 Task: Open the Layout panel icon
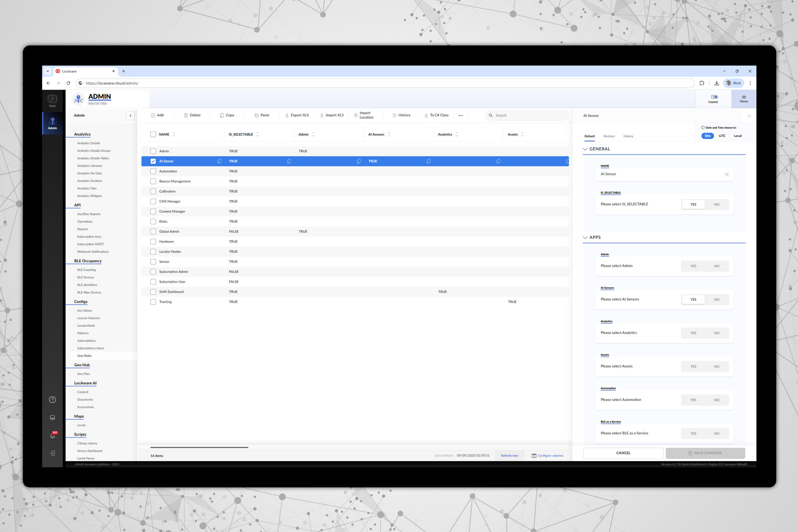click(714, 97)
